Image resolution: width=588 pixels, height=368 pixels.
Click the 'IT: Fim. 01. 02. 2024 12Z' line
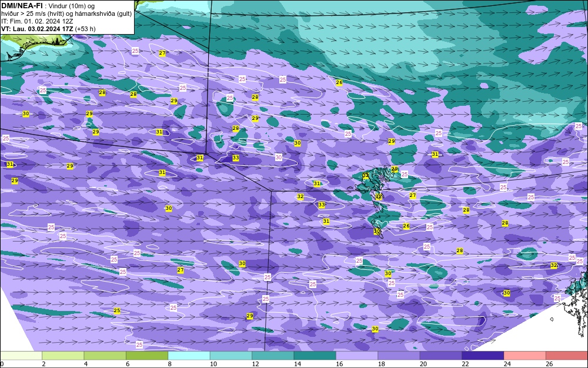click(x=37, y=21)
